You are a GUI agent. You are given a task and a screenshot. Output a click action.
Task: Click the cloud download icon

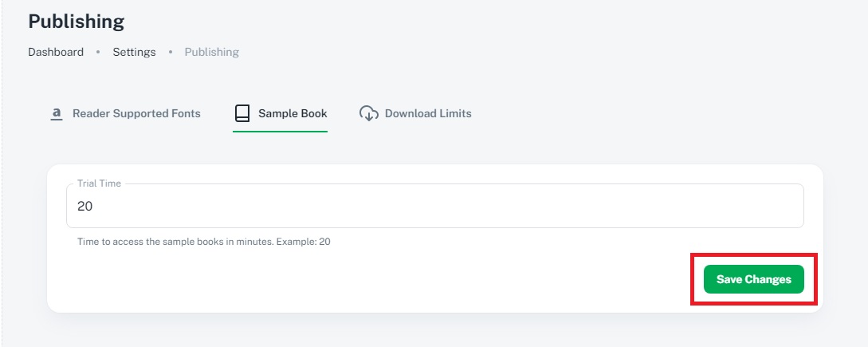tap(368, 114)
